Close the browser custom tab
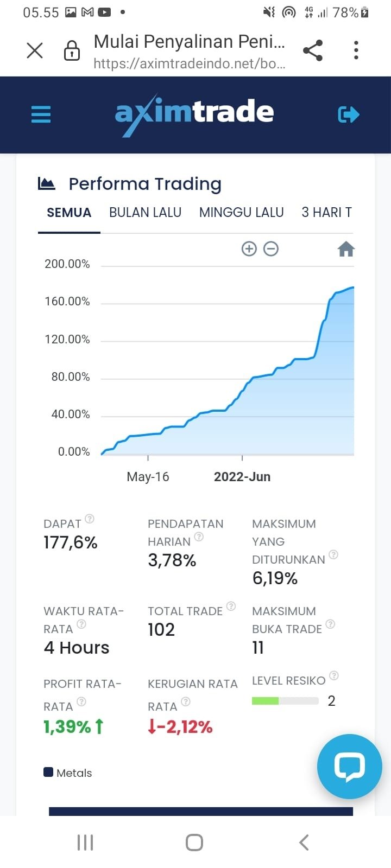Image resolution: width=391 pixels, height=868 pixels. [x=35, y=50]
